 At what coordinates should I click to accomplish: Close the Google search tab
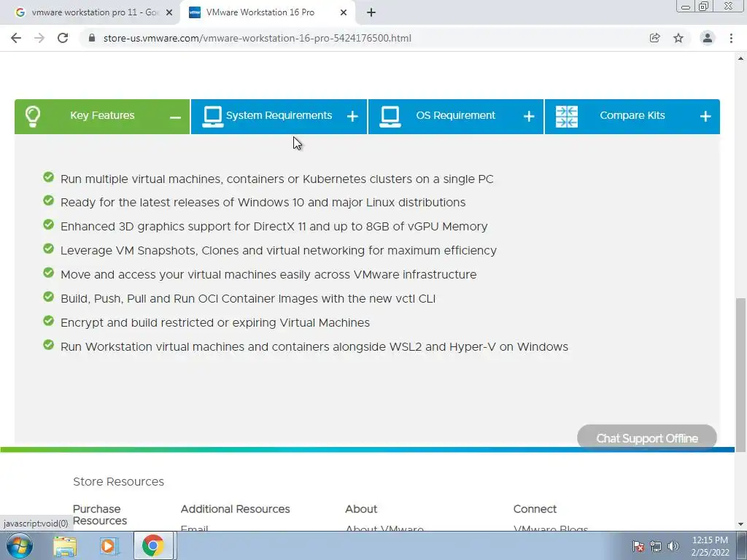169,13
